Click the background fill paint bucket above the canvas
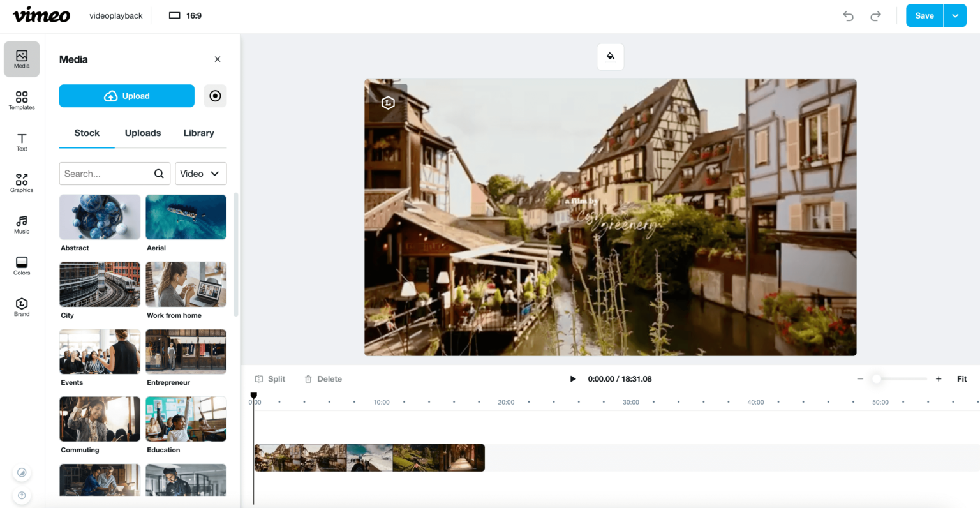The width and height of the screenshot is (980, 508). tap(610, 56)
